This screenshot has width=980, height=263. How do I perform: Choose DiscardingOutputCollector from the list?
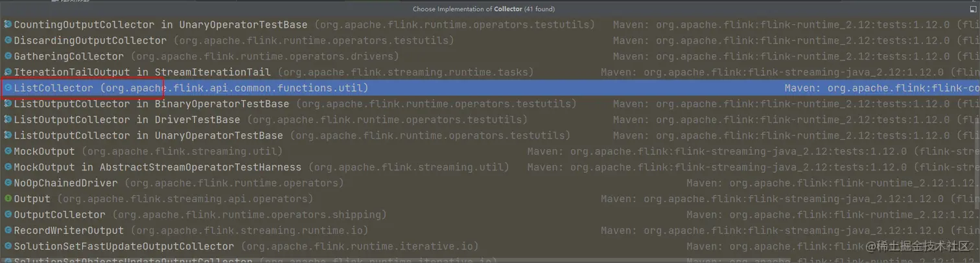pyautogui.click(x=490, y=40)
